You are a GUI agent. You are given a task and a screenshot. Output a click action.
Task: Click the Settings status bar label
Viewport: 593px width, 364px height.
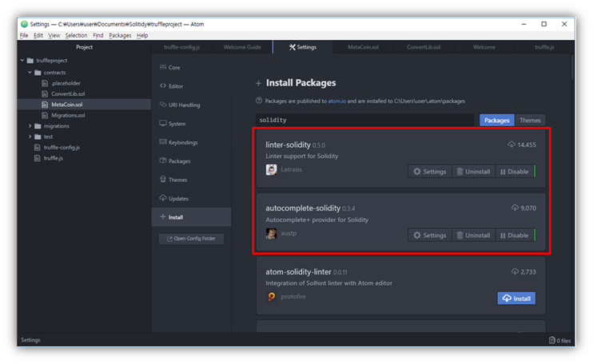pyautogui.click(x=30, y=340)
